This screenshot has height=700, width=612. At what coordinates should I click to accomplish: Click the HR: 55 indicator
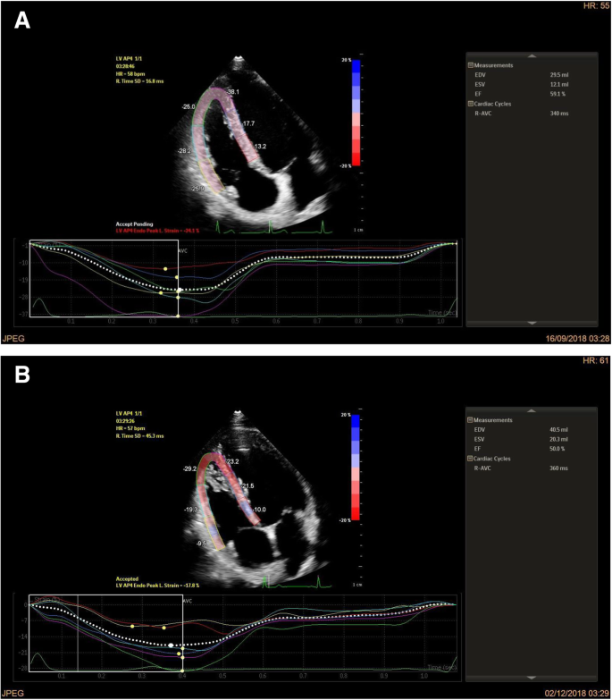point(596,5)
